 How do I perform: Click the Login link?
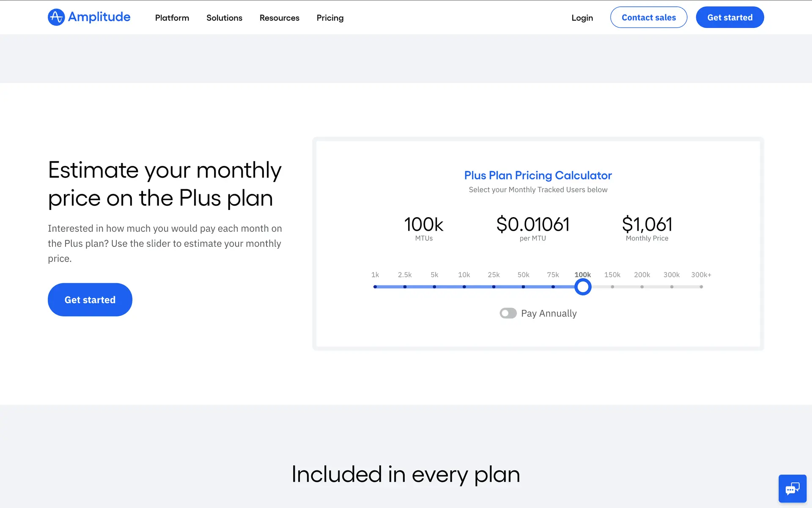(582, 18)
